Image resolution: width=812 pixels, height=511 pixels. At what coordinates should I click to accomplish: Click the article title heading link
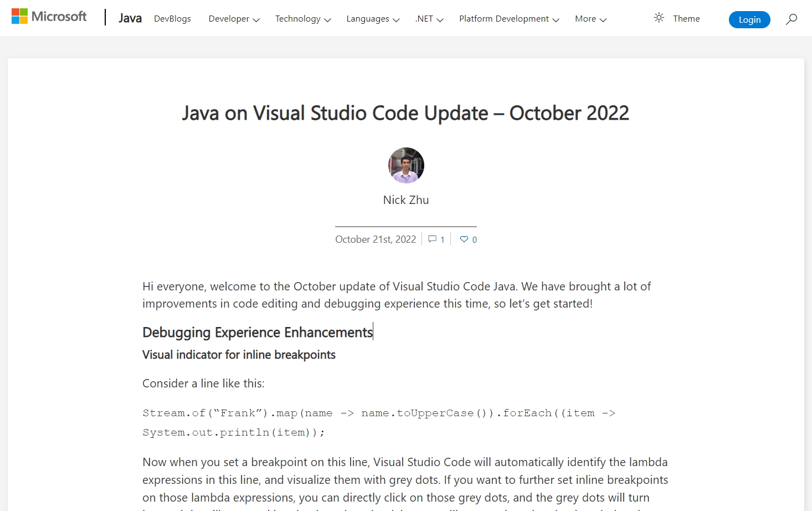pos(405,113)
